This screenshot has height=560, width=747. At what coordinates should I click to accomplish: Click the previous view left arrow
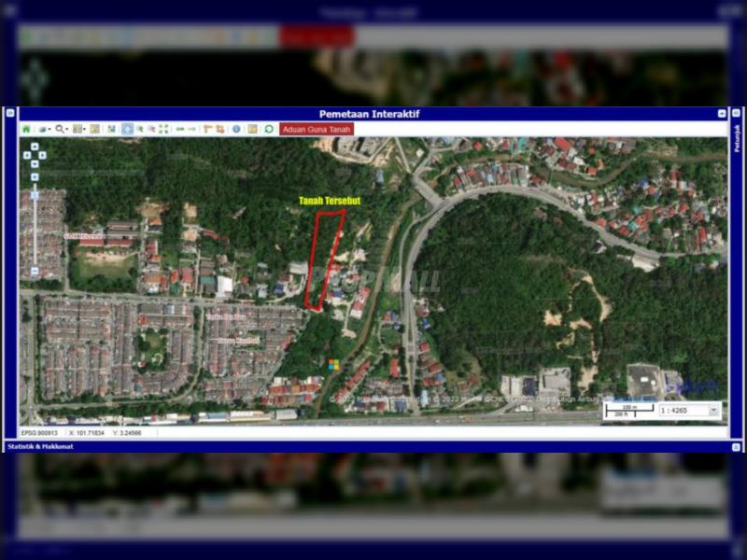tap(179, 130)
